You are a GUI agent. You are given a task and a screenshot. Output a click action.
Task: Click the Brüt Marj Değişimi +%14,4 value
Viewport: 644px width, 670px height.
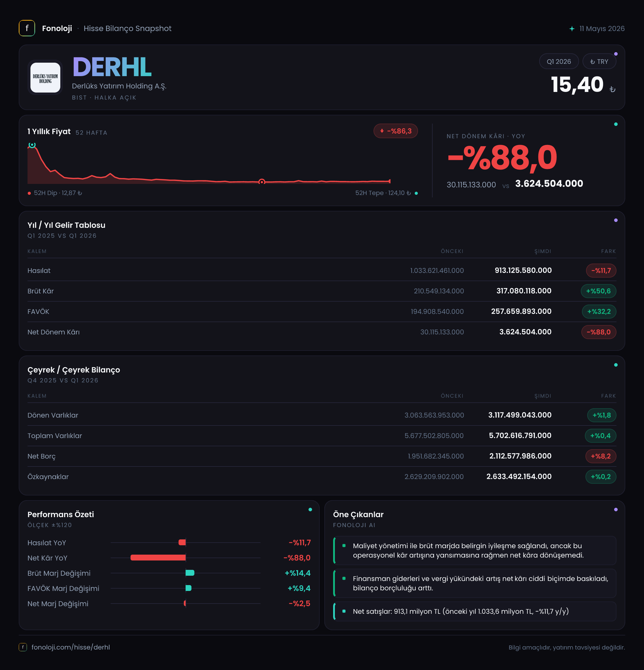point(298,573)
